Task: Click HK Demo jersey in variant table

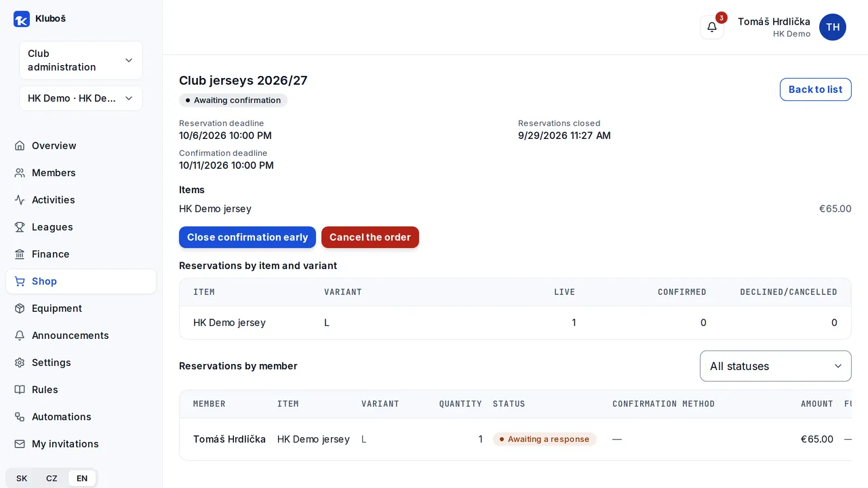Action: tap(229, 323)
